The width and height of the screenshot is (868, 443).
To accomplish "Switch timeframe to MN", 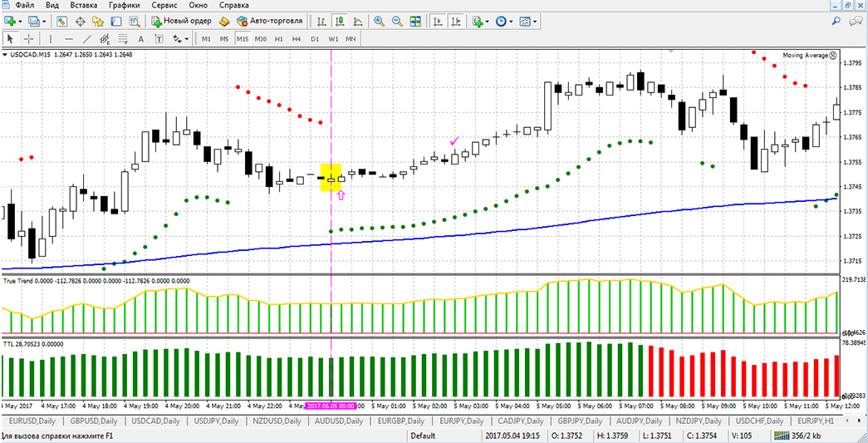I will pos(351,39).
